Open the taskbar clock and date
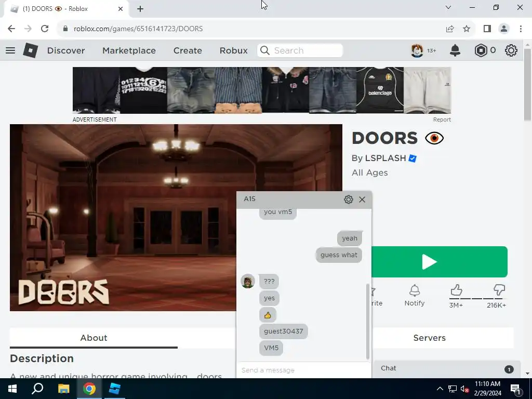532x399 pixels. point(487,389)
